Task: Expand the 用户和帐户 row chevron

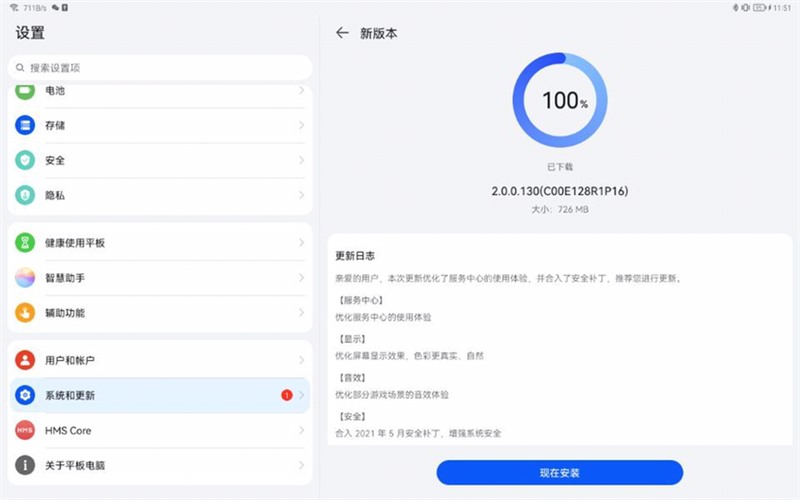Action: click(302, 360)
